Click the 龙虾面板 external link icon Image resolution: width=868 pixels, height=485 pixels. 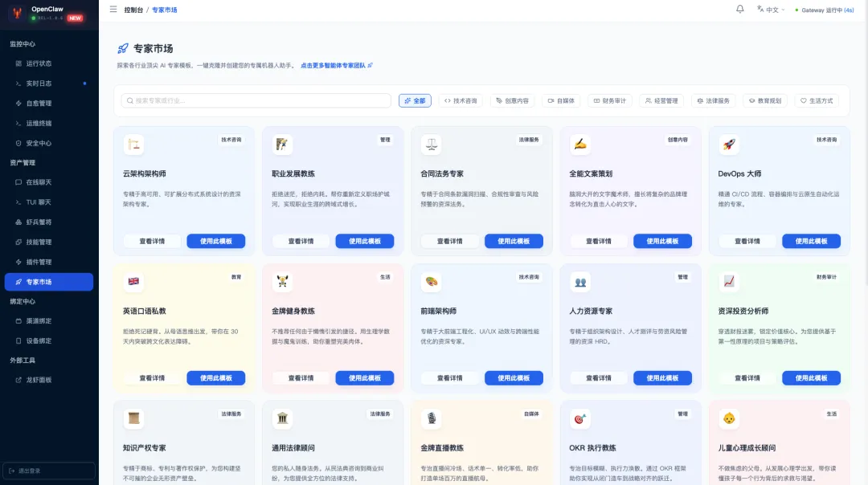[18, 380]
